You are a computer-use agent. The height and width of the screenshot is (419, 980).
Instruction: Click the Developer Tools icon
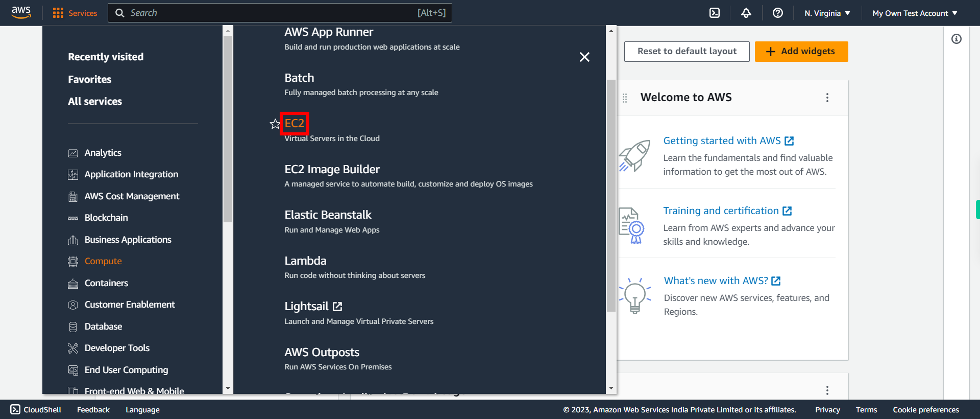coord(73,348)
